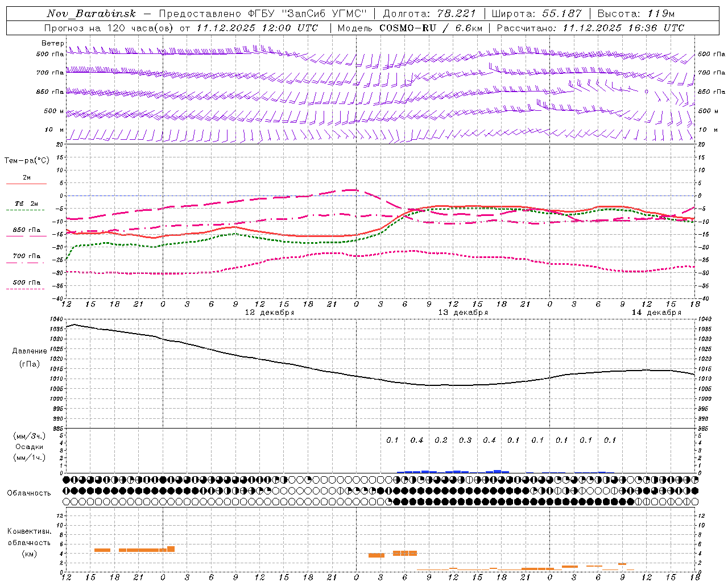The width and height of the screenshot is (728, 582).
Task: Click the '0.3' three-hour precipitation value
Action: click(x=465, y=440)
